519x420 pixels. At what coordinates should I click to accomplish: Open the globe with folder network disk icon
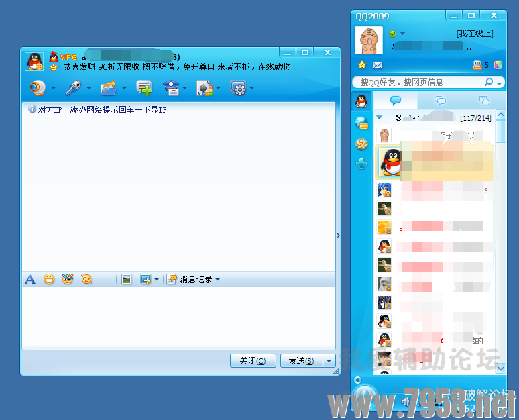(361, 123)
